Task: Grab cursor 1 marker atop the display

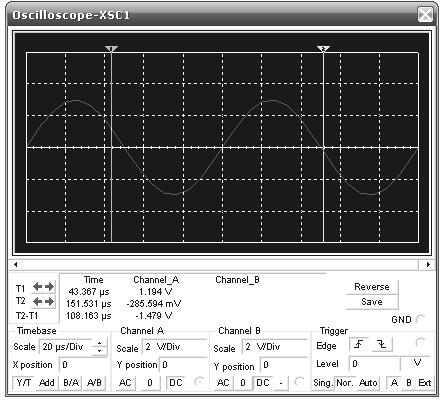Action: tap(111, 49)
